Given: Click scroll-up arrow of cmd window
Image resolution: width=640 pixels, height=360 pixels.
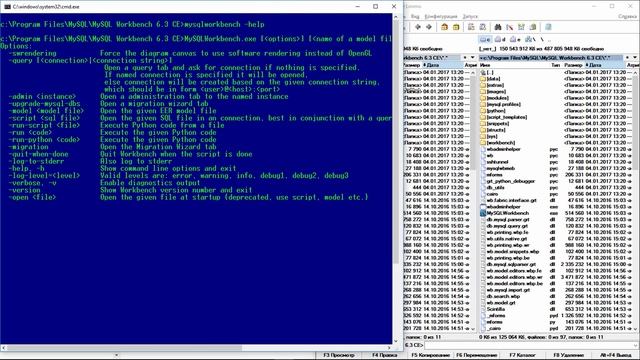Looking at the screenshot, I should [396, 17].
